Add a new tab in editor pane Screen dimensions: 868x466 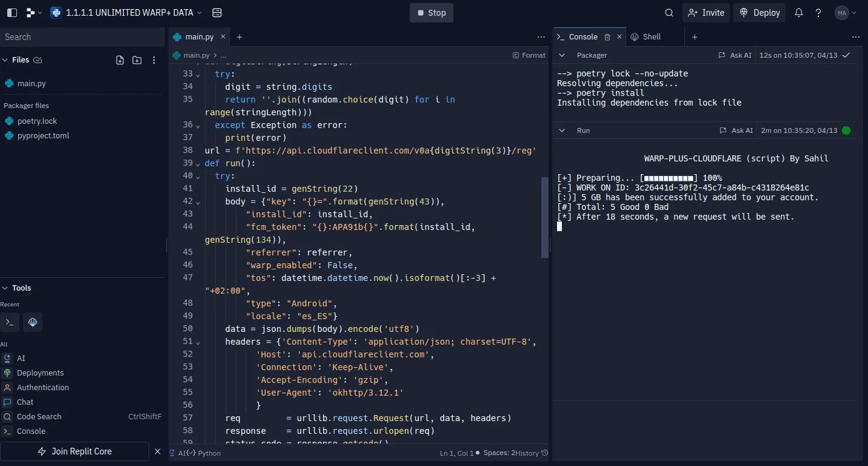(239, 37)
